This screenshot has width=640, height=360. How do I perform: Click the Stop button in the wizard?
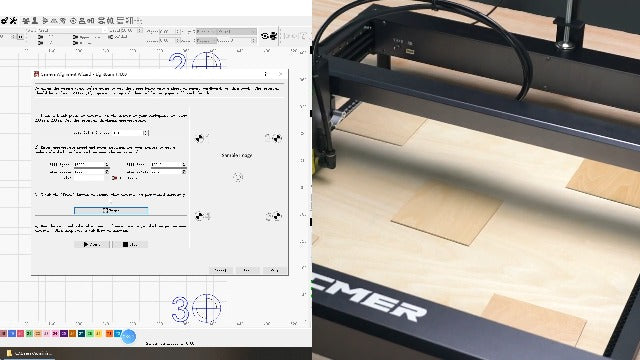point(130,244)
